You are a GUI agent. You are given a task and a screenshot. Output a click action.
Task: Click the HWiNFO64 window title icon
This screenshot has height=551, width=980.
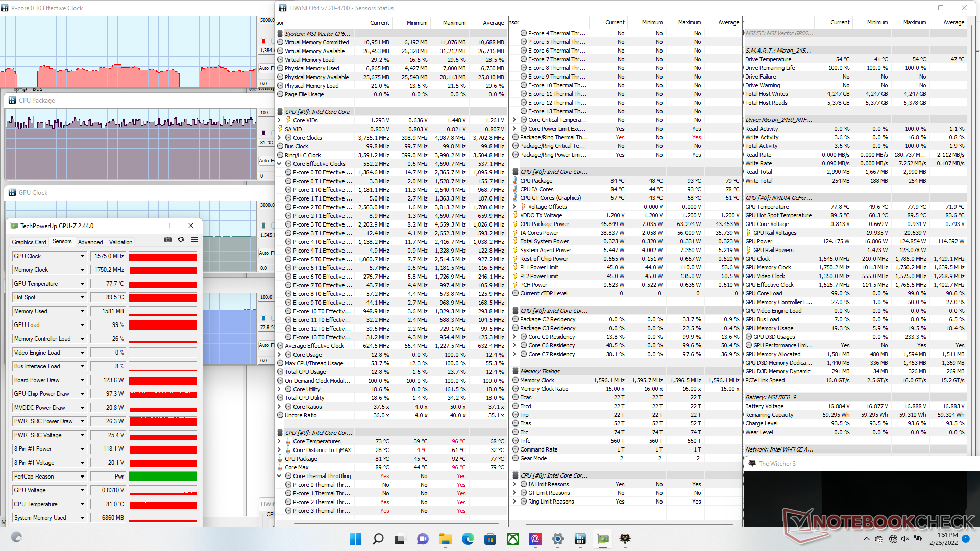click(x=283, y=8)
